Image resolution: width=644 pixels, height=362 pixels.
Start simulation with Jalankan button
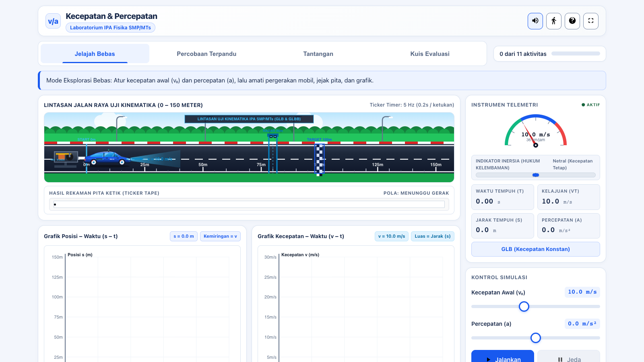[503, 357]
